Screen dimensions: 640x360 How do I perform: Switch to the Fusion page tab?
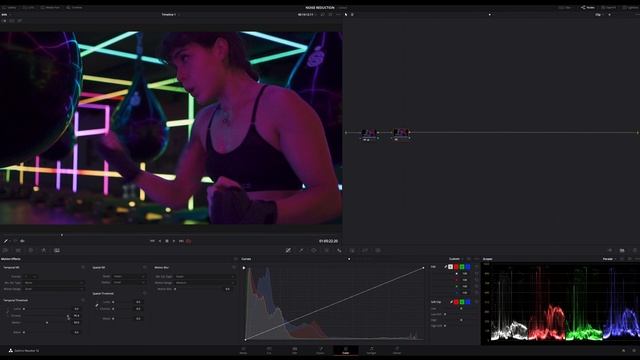pos(320,350)
